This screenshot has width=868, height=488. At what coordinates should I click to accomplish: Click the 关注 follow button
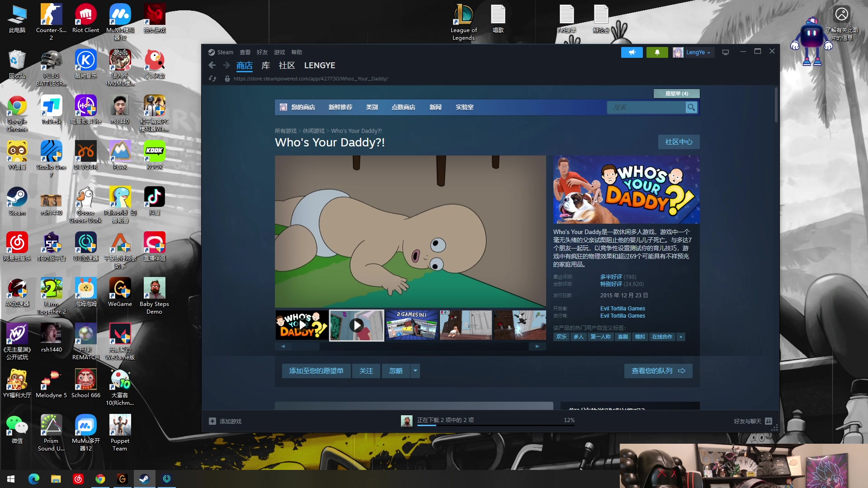click(x=366, y=371)
